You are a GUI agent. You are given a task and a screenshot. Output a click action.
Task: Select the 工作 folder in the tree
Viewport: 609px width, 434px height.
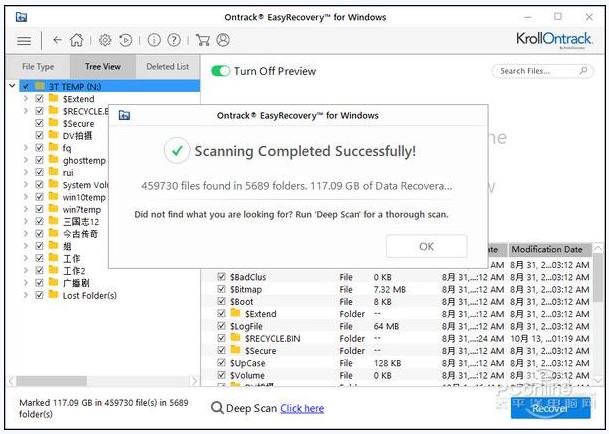click(x=71, y=258)
